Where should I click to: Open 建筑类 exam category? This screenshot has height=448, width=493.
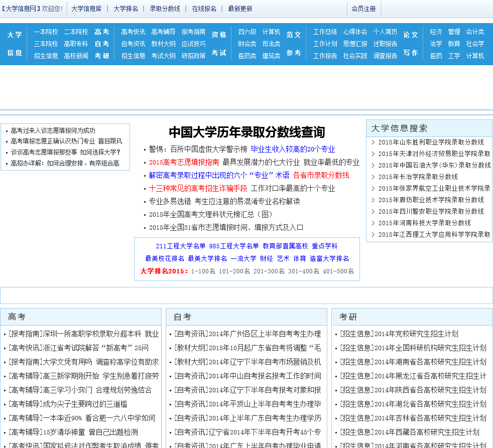(271, 56)
